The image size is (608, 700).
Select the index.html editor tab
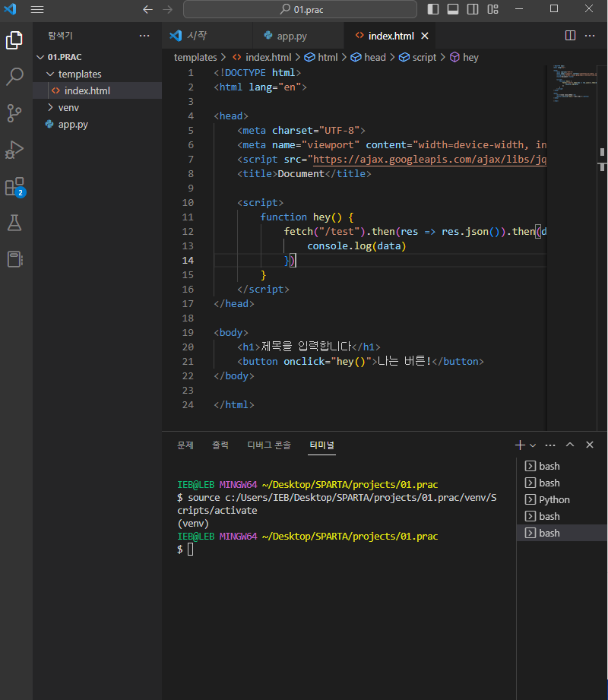391,36
